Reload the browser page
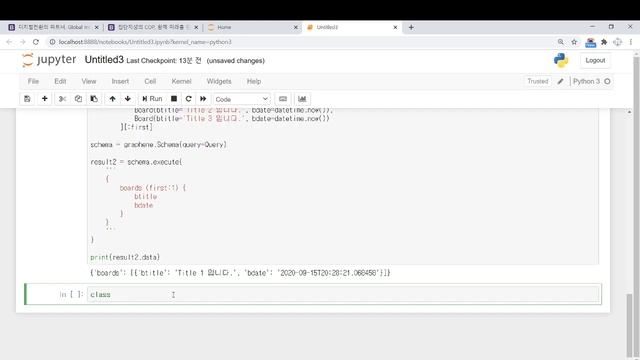Viewport: 640px width, 360px height. 36,42
